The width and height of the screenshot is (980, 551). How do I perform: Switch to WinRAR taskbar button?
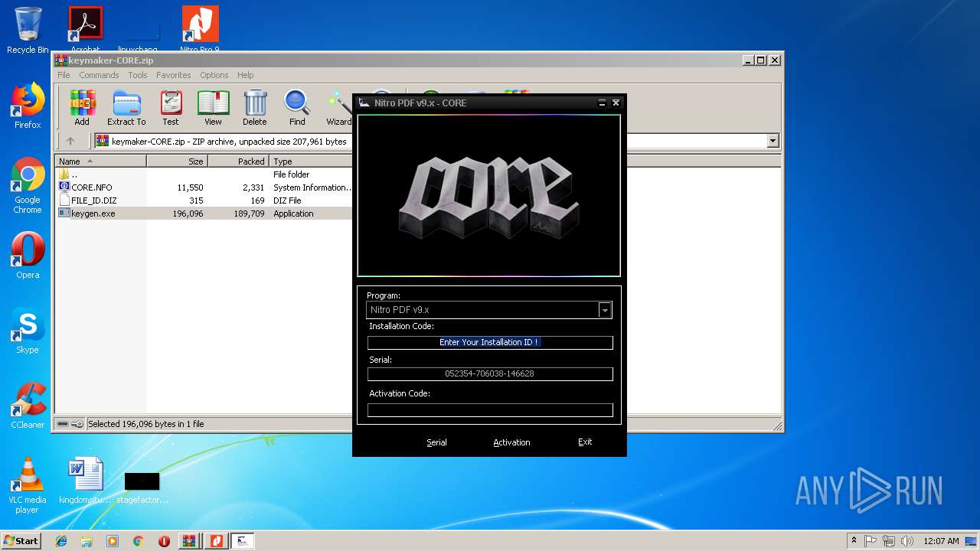click(x=190, y=541)
